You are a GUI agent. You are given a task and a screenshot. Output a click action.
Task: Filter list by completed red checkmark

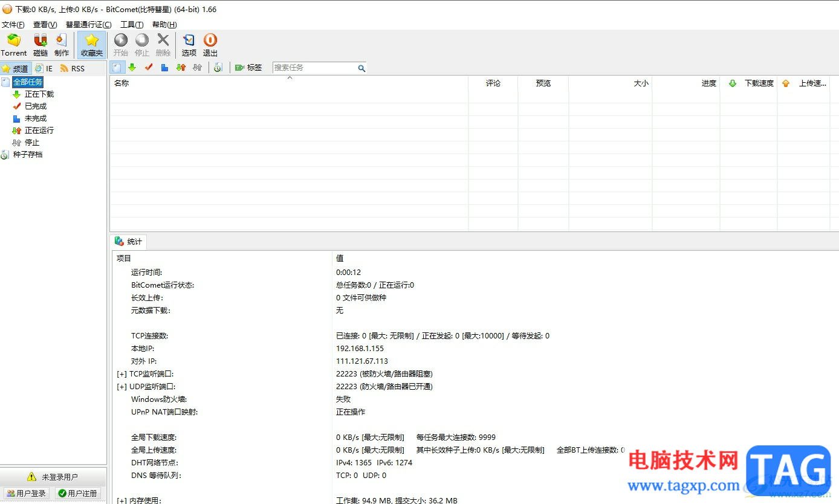pyautogui.click(x=149, y=68)
